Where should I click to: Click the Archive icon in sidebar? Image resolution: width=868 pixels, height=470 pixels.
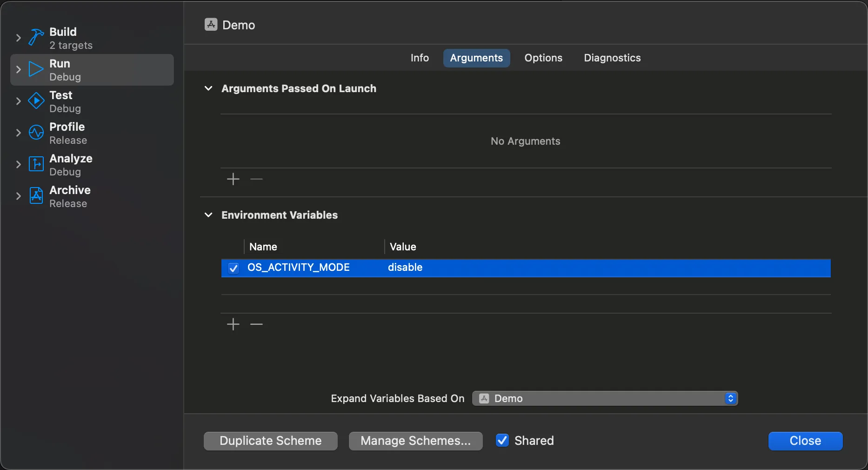36,196
